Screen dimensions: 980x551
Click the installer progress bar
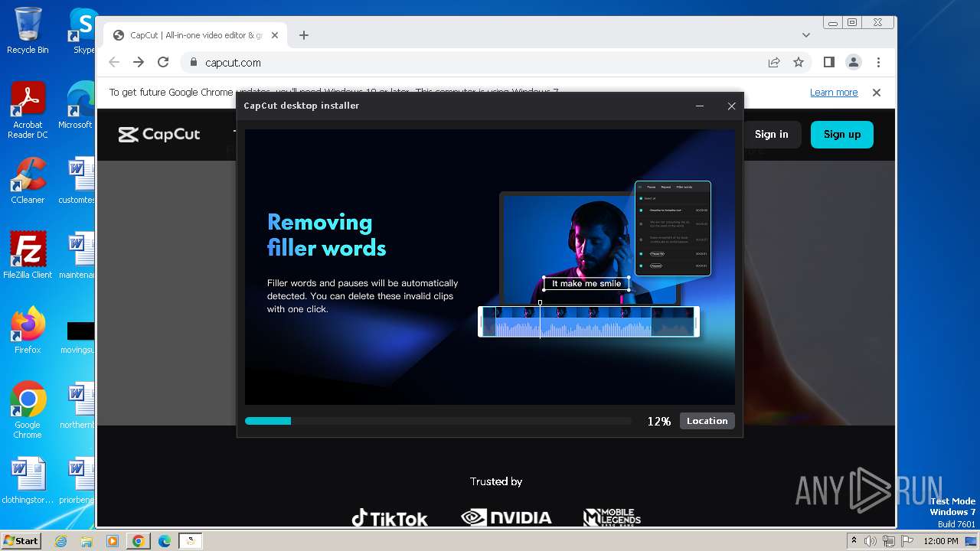pyautogui.click(x=438, y=421)
